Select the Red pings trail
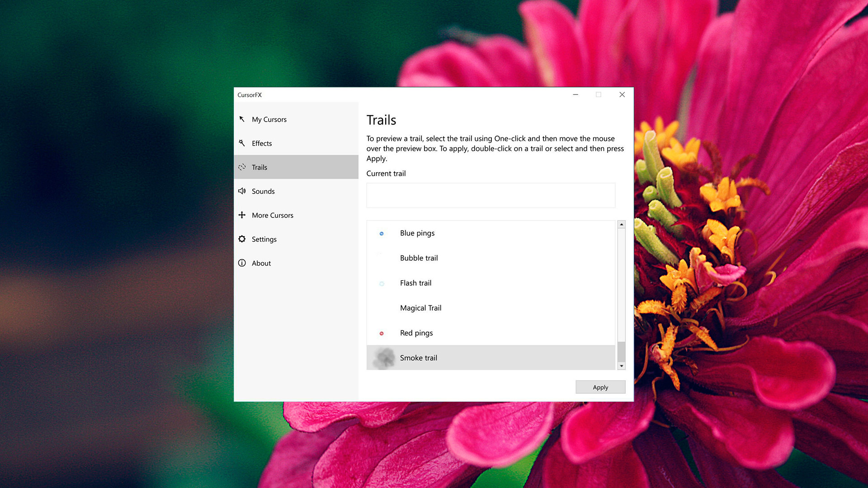 click(x=416, y=333)
